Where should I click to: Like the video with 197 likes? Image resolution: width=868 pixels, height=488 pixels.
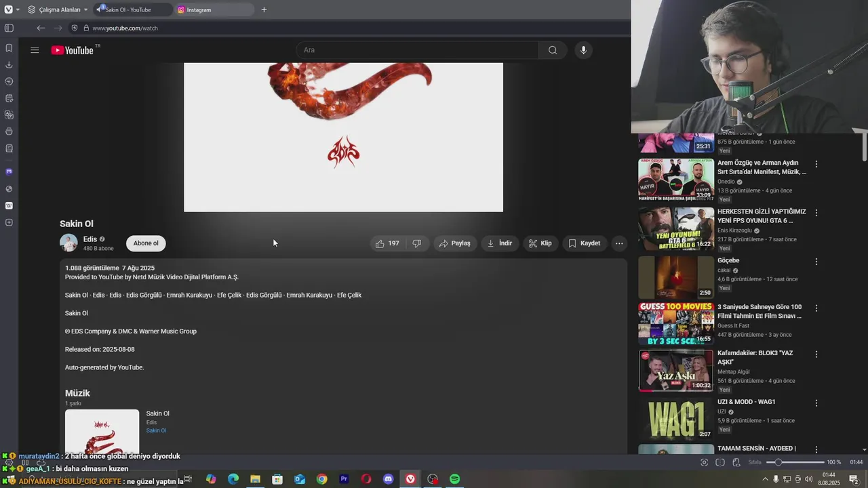coord(388,243)
